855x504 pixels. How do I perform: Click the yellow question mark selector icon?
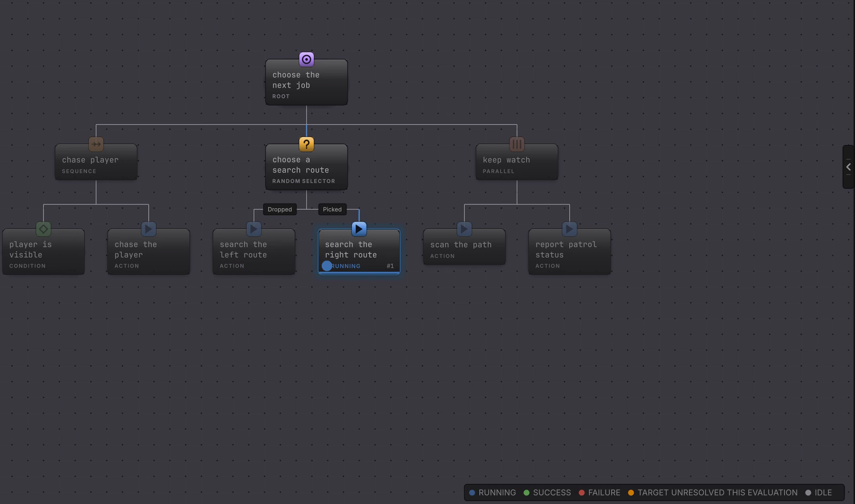(306, 144)
